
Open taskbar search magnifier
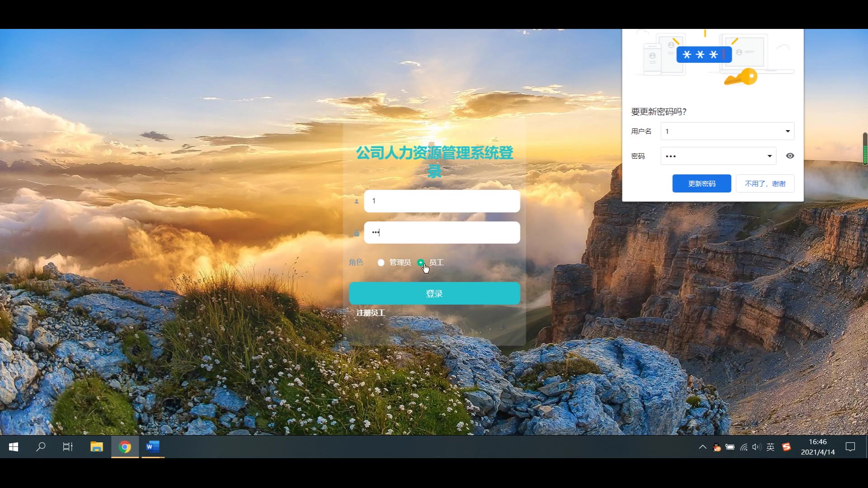[41, 447]
